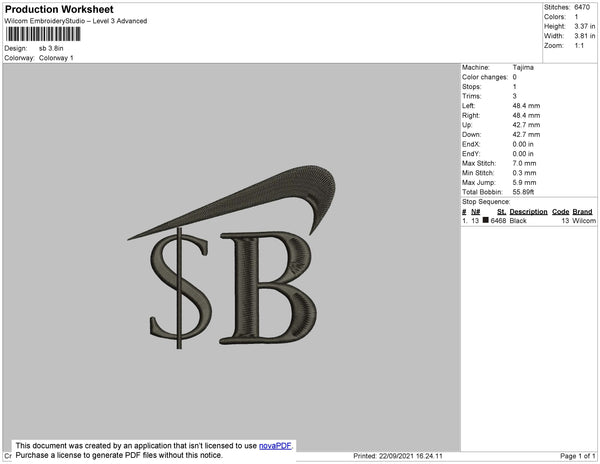This screenshot has height=464, width=600.
Task: Click 'Wilcom EmbroideryStudio – Level 3 Advanced' text
Action: 76,21
